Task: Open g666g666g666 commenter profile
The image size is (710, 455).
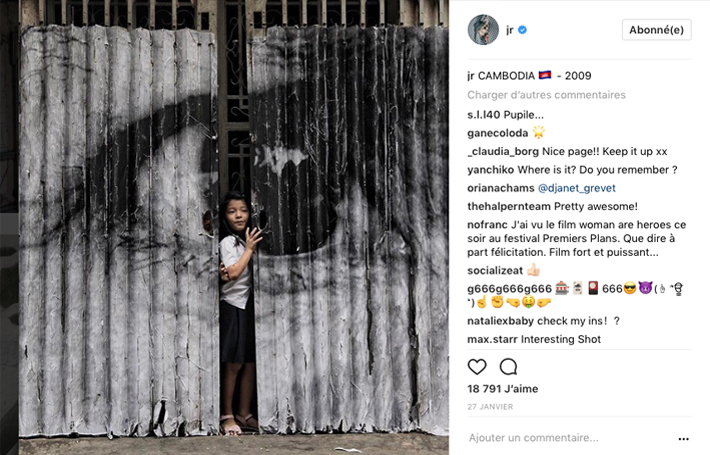Action: tap(509, 289)
